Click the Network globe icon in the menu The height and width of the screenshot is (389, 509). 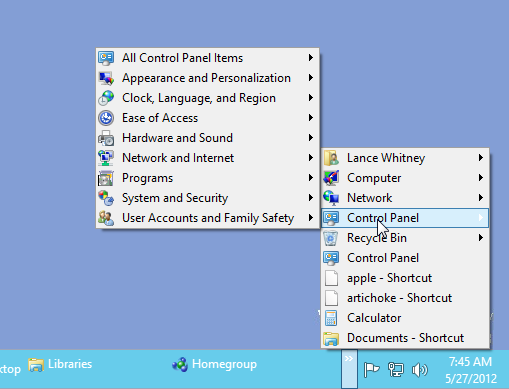click(331, 198)
